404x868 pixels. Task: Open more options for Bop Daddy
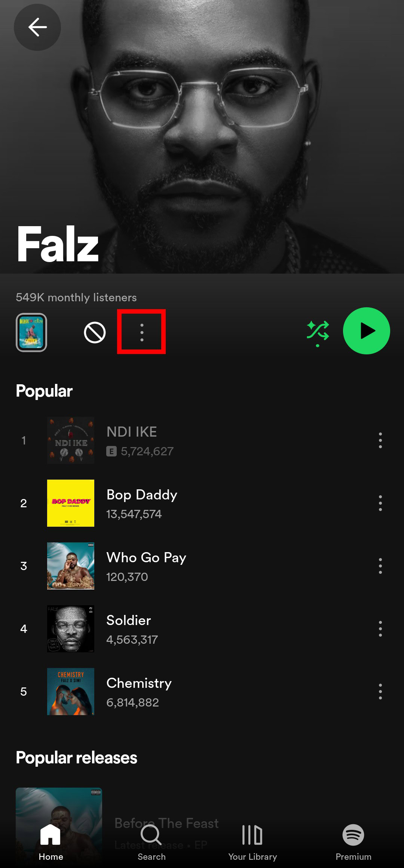point(380,503)
